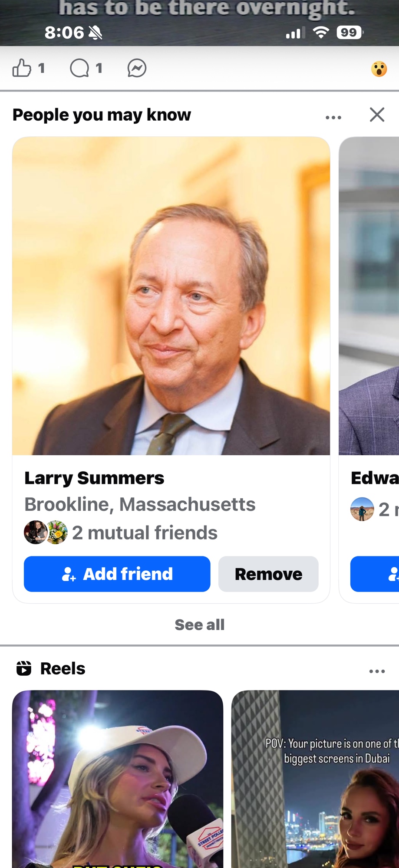The image size is (399, 868).
Task: Send post via Messenger icon
Action: click(x=137, y=68)
